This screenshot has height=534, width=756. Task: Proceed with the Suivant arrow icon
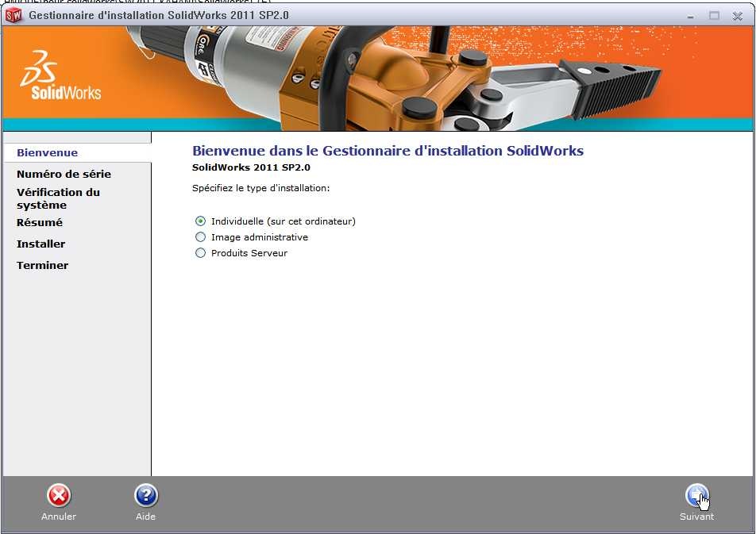click(696, 495)
